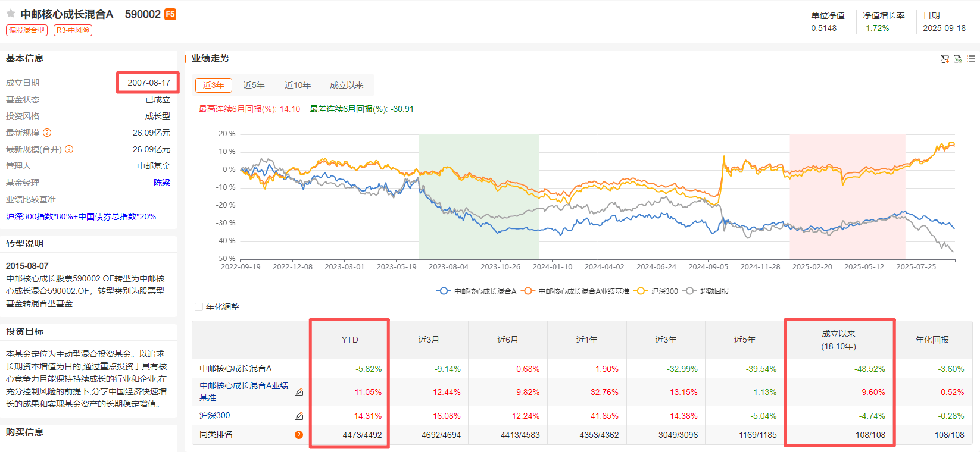Click the 成立日期 value 2007-08-17
Screen dimensions: 980x452
point(149,83)
